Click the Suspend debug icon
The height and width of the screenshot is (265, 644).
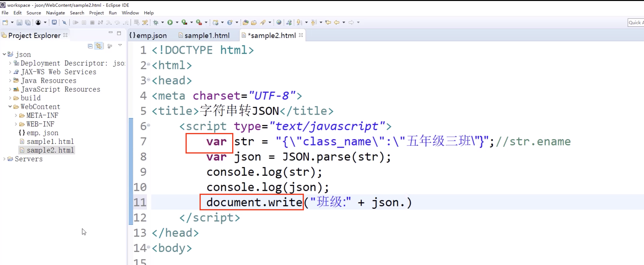pyautogui.click(x=84, y=22)
